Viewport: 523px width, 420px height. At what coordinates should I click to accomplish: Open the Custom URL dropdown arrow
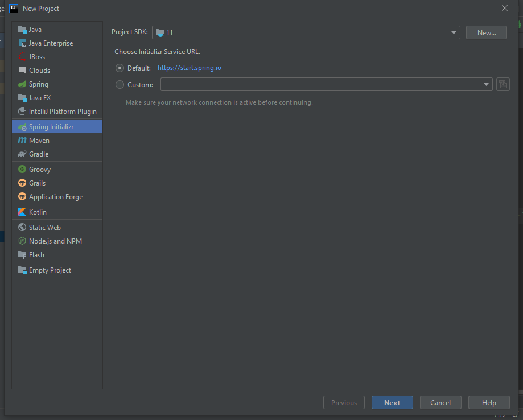click(x=486, y=85)
